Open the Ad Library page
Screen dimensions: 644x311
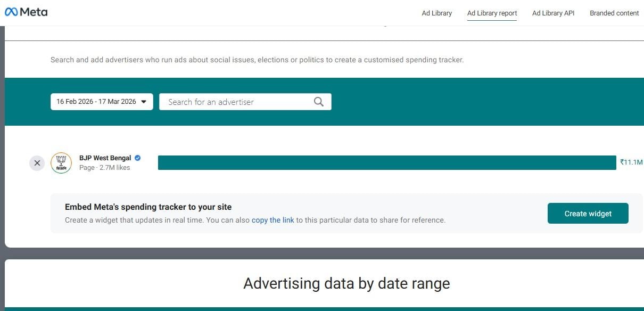436,13
